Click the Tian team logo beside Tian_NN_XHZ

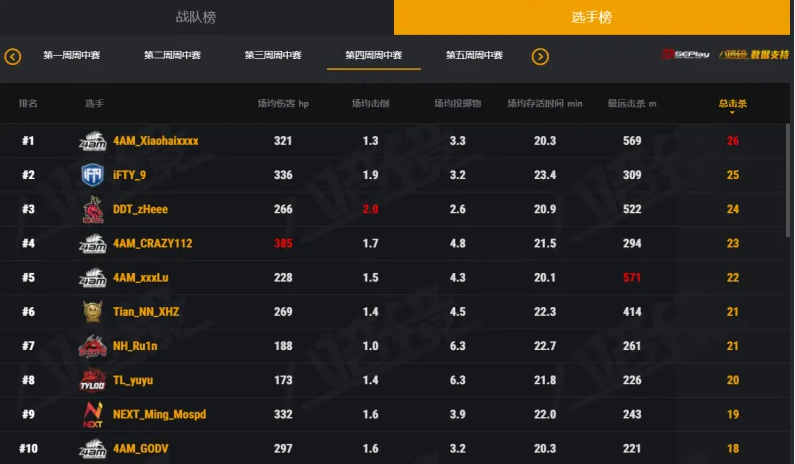pyautogui.click(x=93, y=312)
